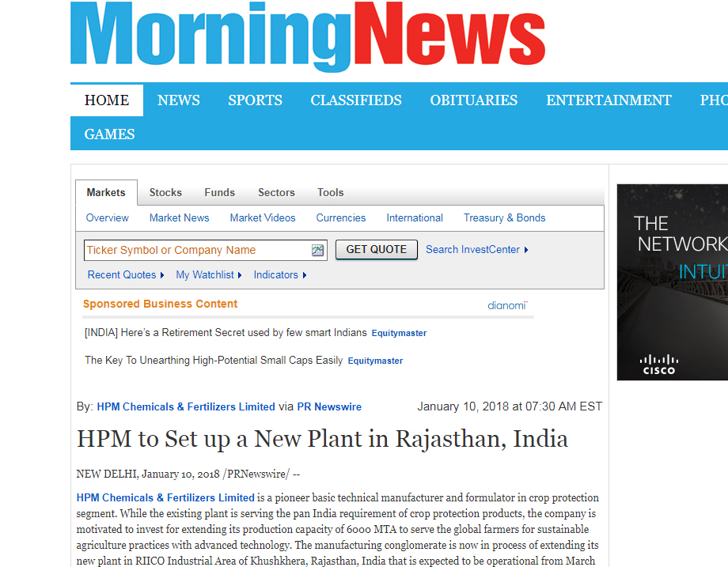Image resolution: width=728 pixels, height=567 pixels.
Task: Open the markets Overview link
Action: pos(108,218)
